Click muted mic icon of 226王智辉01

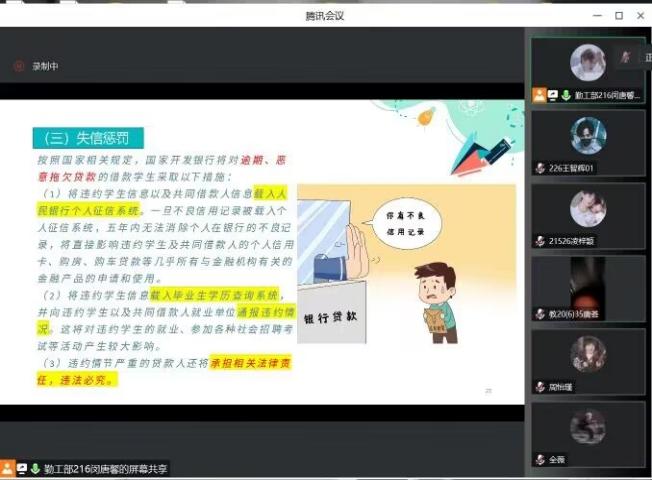click(x=540, y=168)
